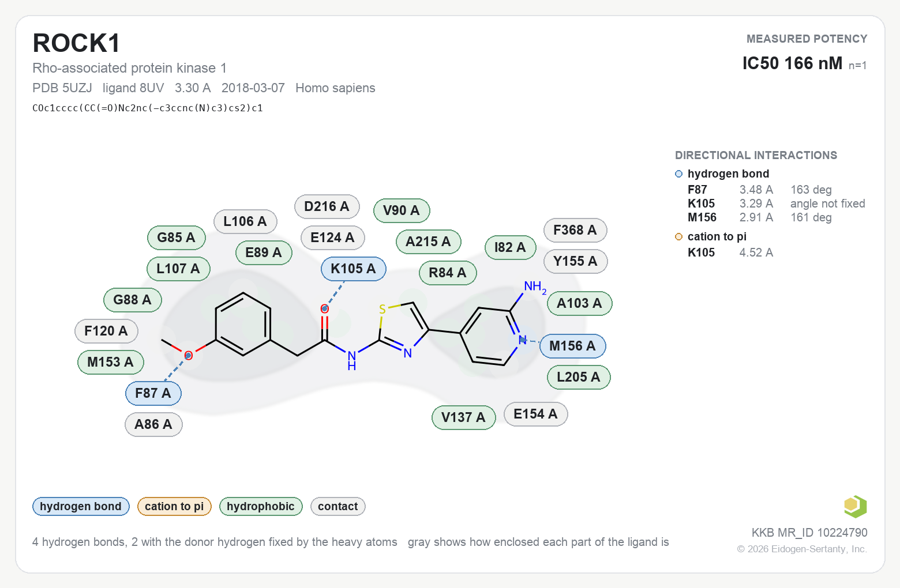Click residue label A103 A
This screenshot has width=900, height=588.
click(x=579, y=303)
